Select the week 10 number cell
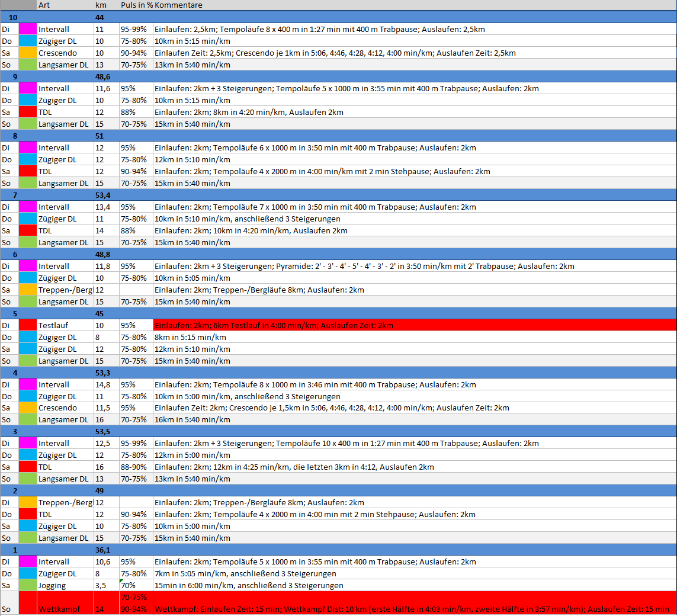This screenshot has width=677, height=616. pos(13,18)
